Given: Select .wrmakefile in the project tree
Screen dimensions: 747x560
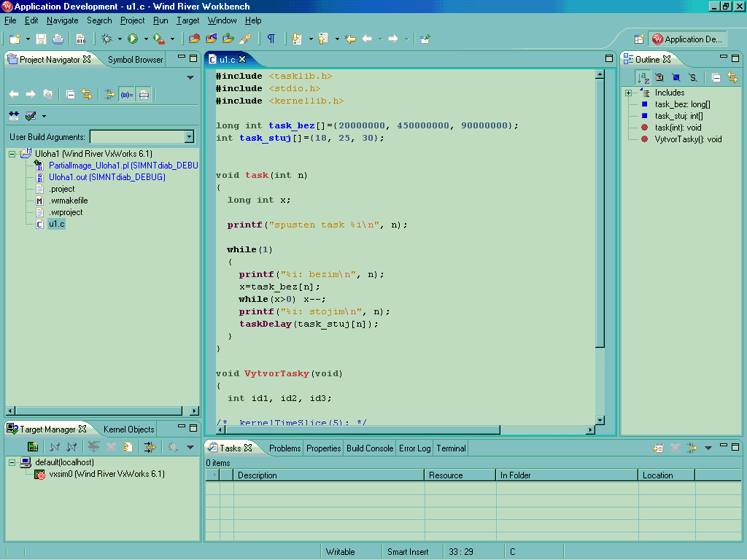Looking at the screenshot, I should coord(68,201).
